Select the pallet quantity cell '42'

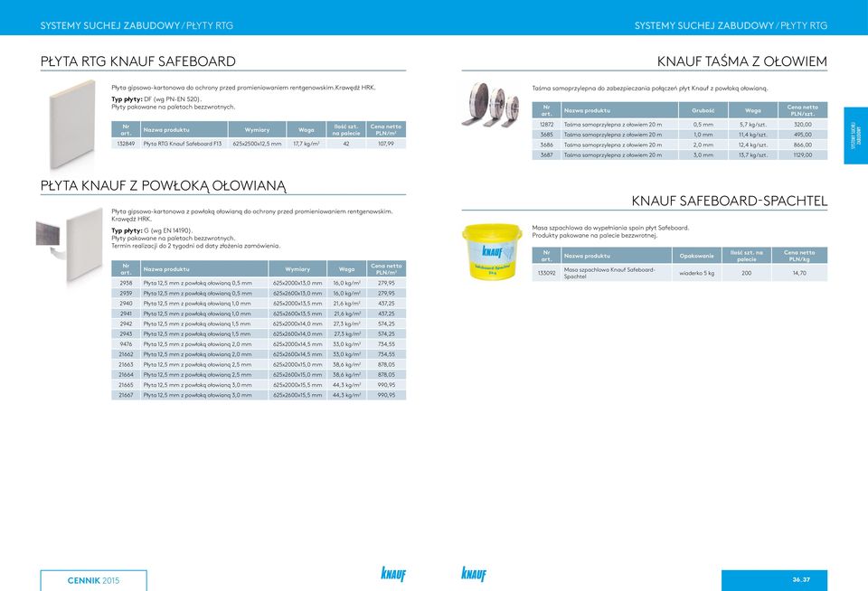click(346, 144)
